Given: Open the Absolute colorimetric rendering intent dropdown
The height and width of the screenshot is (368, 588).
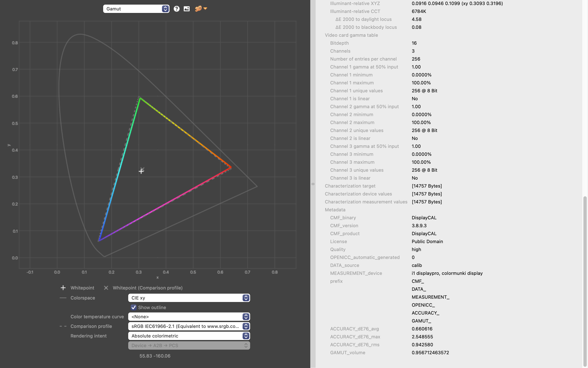Looking at the screenshot, I should click(x=189, y=336).
